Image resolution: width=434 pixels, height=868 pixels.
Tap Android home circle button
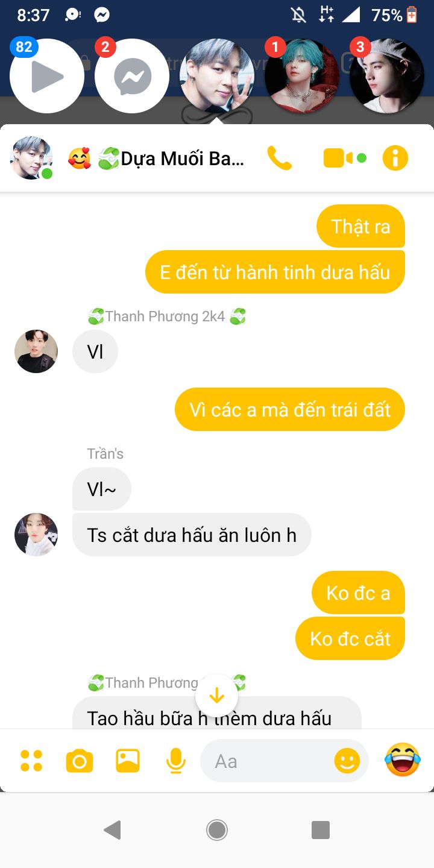tap(217, 830)
